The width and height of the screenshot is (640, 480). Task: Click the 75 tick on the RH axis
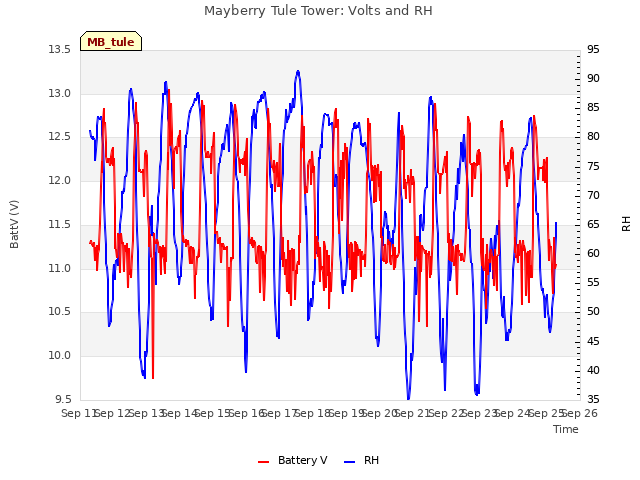pos(593,167)
